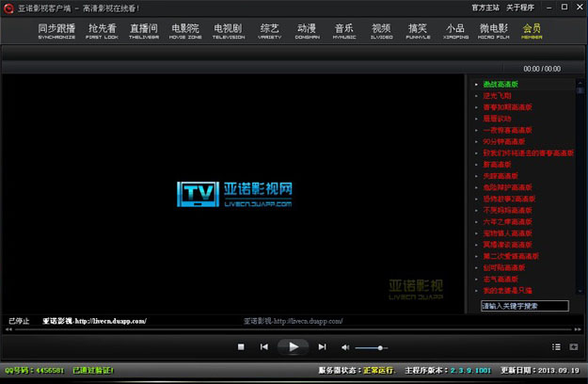Select 一夜惊喜高清版 in the playlist
The height and width of the screenshot is (384, 588).
tap(507, 130)
